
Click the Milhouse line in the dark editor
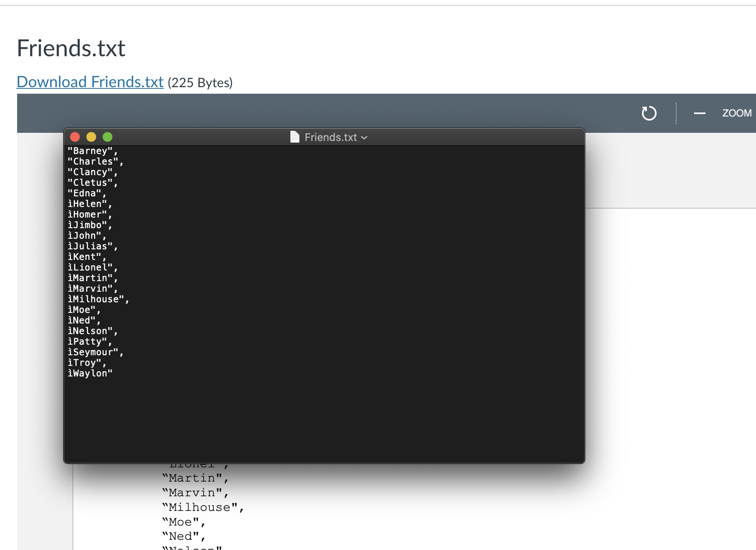click(98, 299)
